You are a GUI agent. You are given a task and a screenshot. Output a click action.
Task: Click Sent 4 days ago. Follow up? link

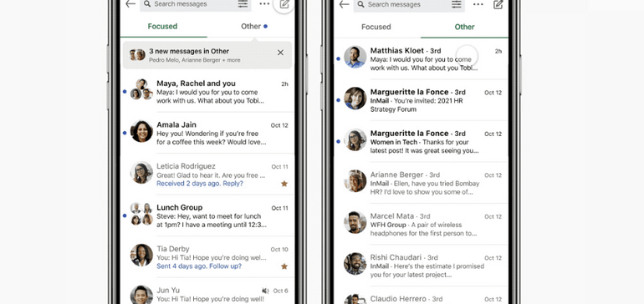click(x=199, y=266)
